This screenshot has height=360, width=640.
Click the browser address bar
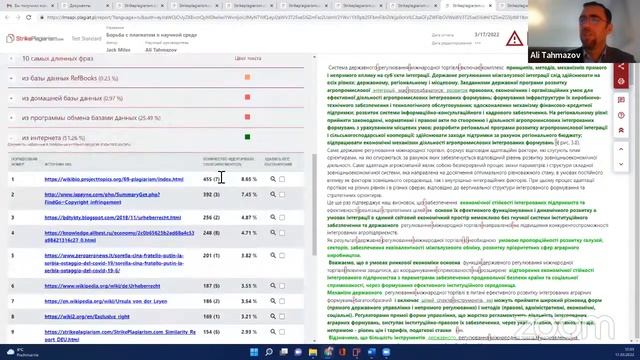pyautogui.click(x=286, y=18)
